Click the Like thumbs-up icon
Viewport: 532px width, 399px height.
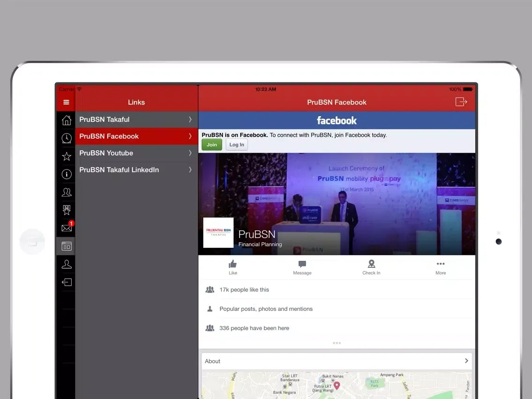[233, 264]
